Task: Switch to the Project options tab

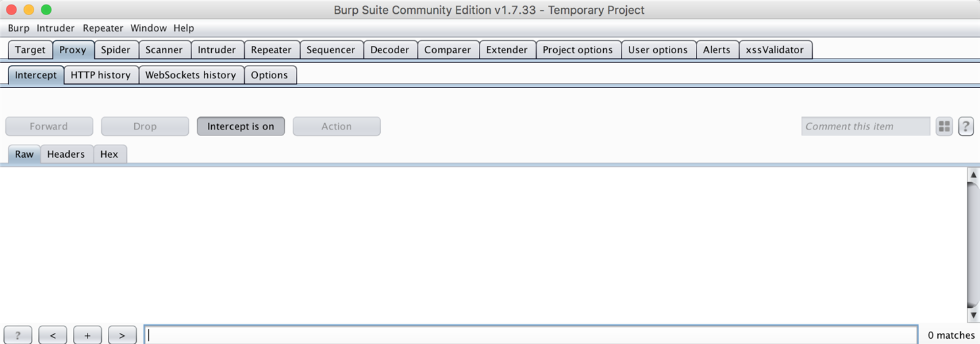Action: point(578,50)
